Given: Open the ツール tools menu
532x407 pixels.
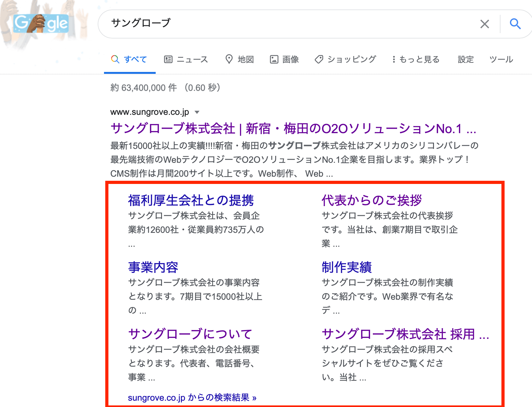Looking at the screenshot, I should tap(501, 59).
